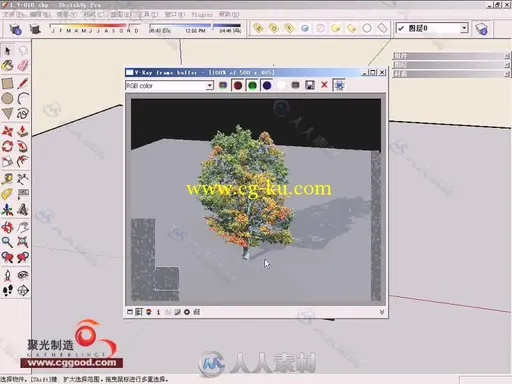Activate the Dimension tool
The height and width of the screenshot is (384, 512).
point(23,179)
